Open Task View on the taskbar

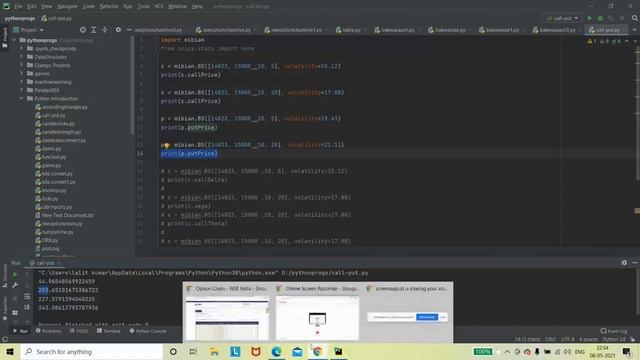[x=193, y=351]
